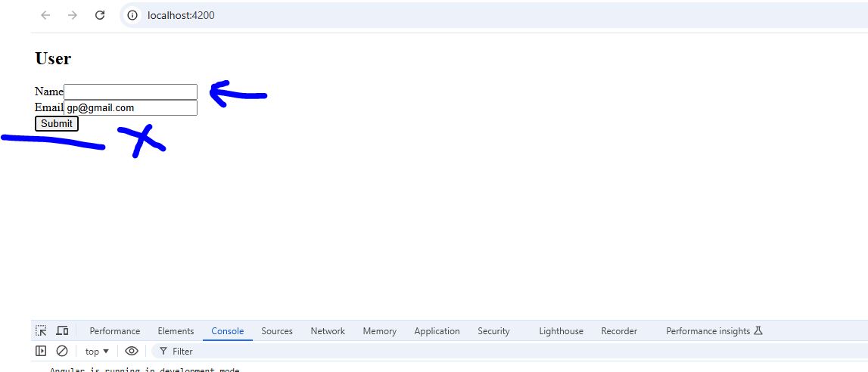Activate the DevTools inspect element picker
868x372 pixels.
tap(41, 330)
